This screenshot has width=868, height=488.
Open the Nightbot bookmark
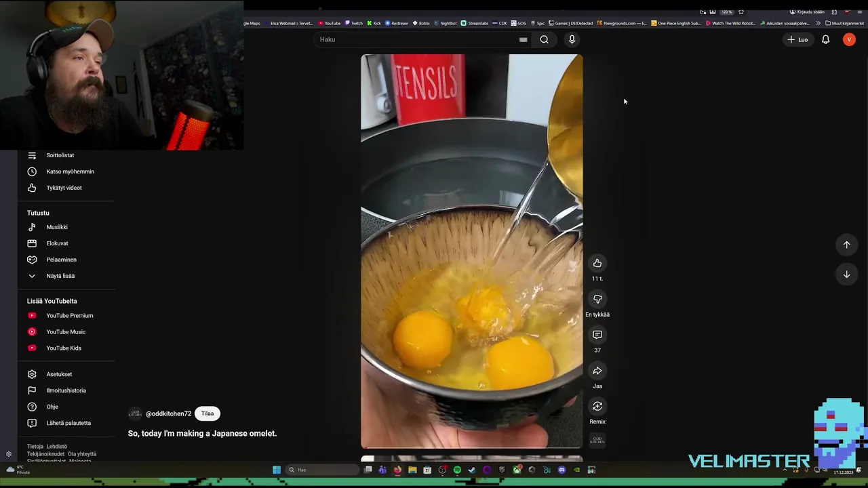(445, 23)
